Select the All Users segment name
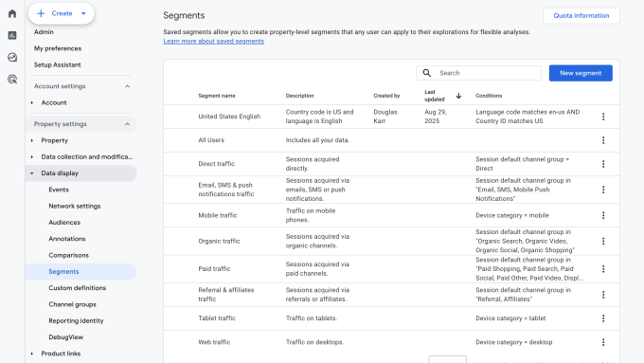This screenshot has width=644, height=363. click(211, 140)
